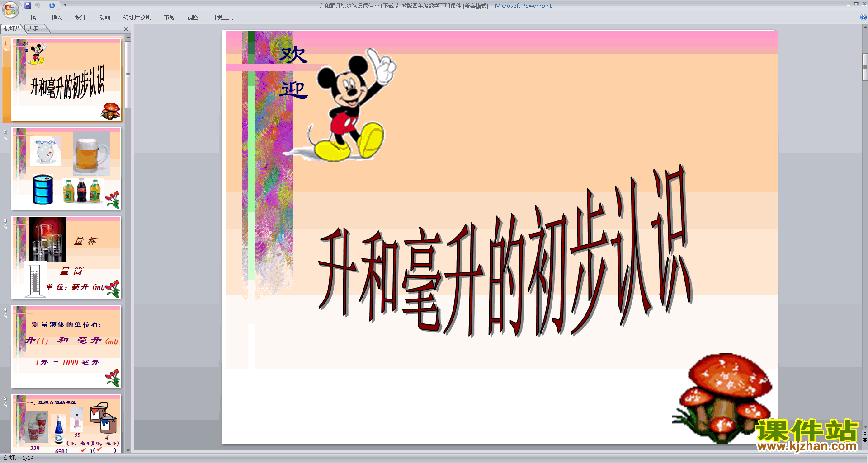Open the Office button menu
868x463 pixels.
10,9
